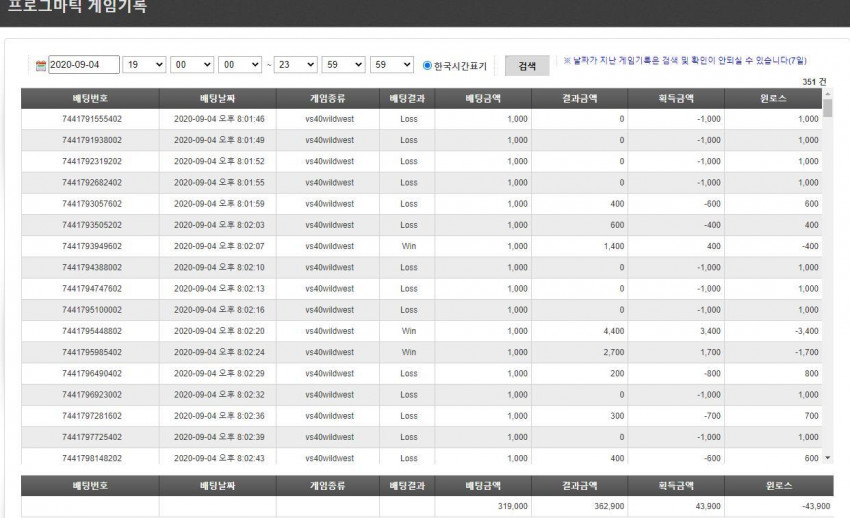Click result amount 300 at 8:02:36

[617, 416]
